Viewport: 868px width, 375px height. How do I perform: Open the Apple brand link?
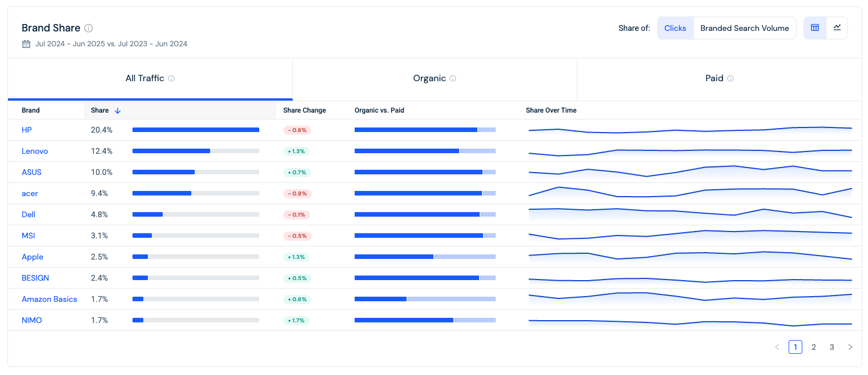(33, 257)
